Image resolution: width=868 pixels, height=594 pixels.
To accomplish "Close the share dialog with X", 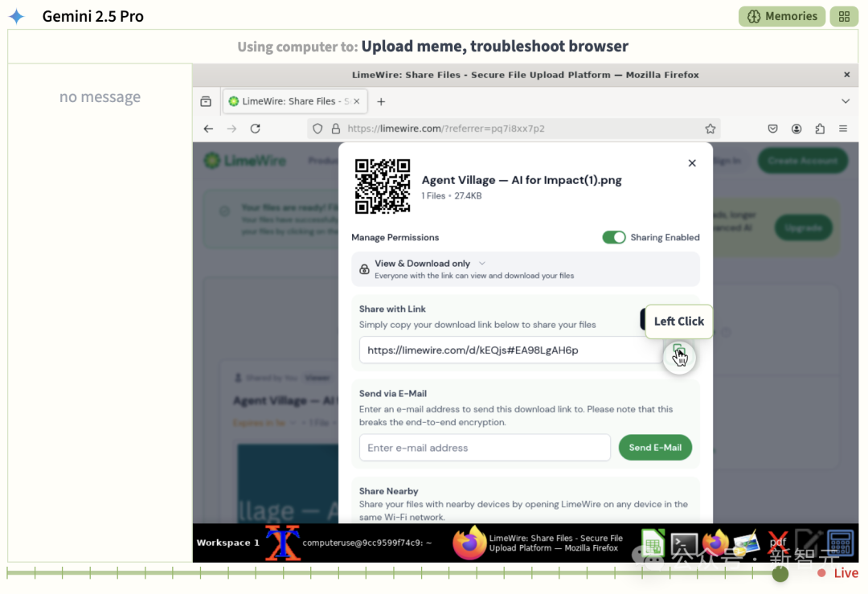I will click(692, 162).
